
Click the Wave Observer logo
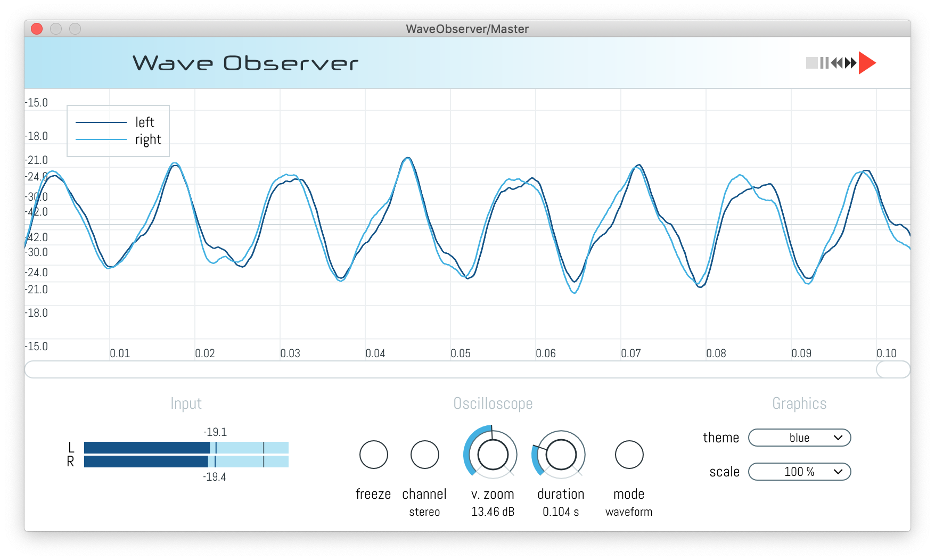pos(246,62)
